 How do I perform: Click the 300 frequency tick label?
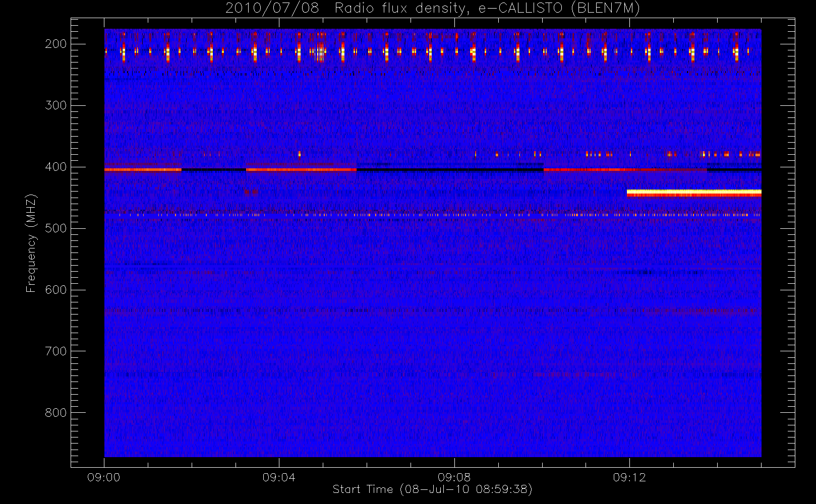pyautogui.click(x=56, y=105)
